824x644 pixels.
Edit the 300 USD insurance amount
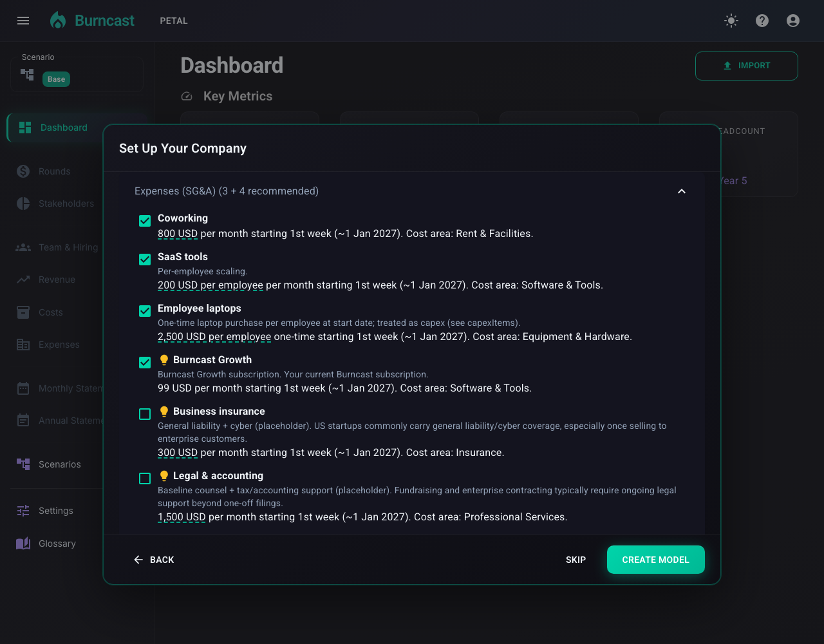click(178, 453)
